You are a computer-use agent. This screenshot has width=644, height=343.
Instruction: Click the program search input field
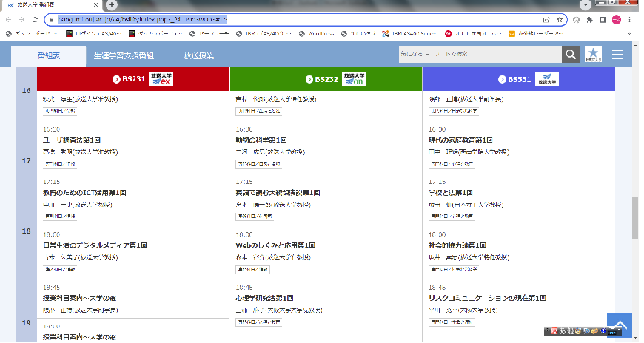[478, 55]
